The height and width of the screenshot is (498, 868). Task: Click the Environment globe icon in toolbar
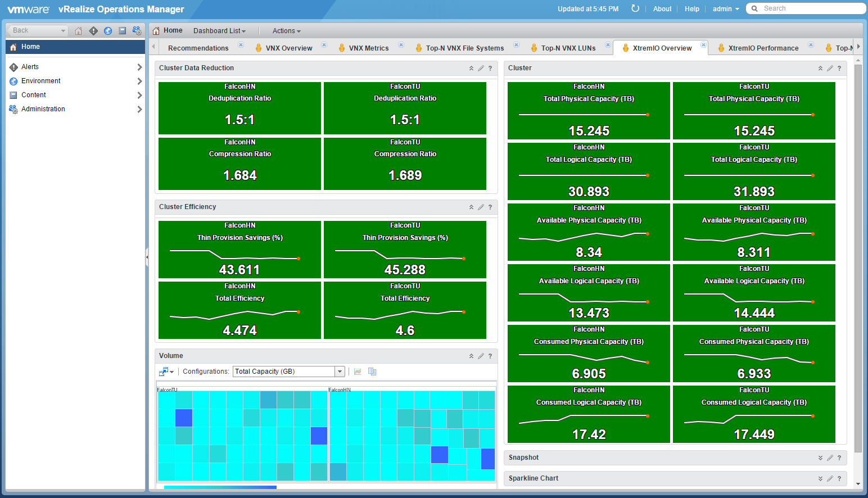click(108, 31)
